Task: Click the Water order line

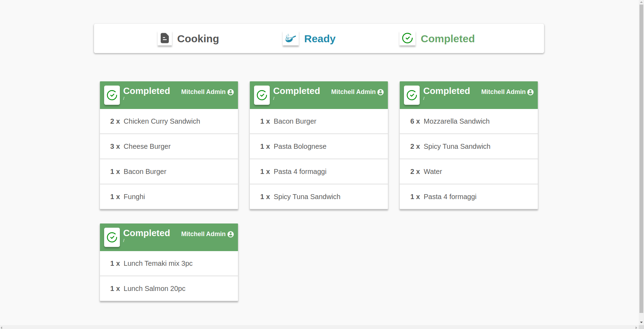Action: pos(469,172)
